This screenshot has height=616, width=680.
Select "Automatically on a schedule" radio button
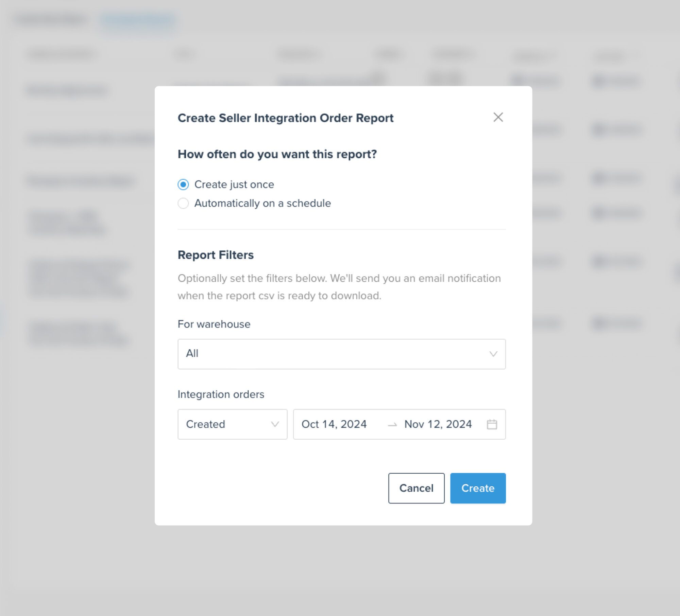183,203
